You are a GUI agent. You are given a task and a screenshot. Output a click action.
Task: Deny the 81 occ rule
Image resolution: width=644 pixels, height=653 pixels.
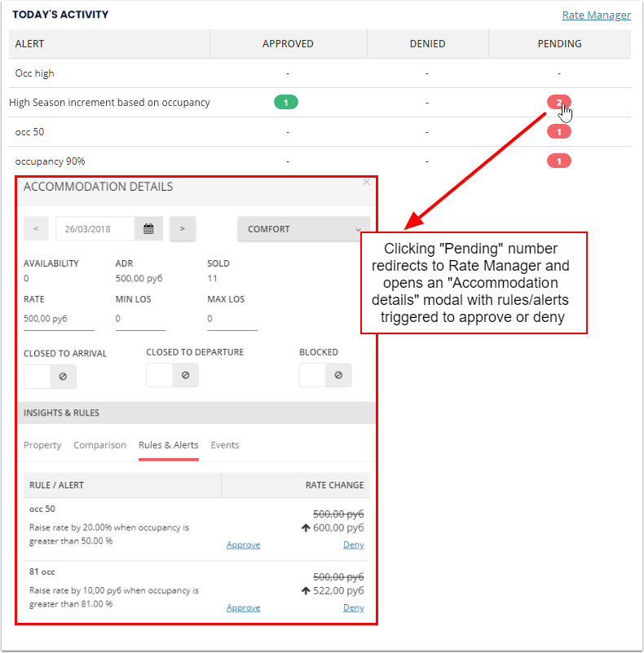353,607
